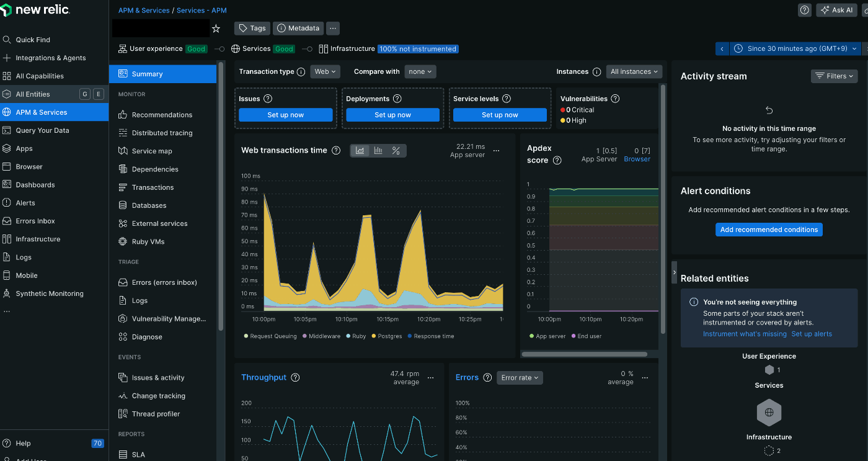Open the Throughput chart ellipsis menu
Image resolution: width=868 pixels, height=461 pixels.
431,377
